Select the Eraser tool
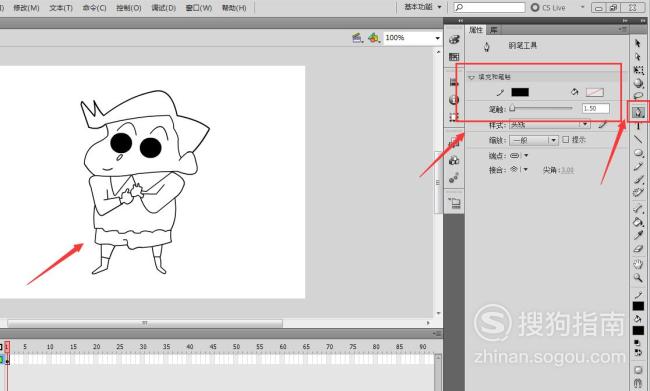Viewport: 650px width, 391px height. 638,249
